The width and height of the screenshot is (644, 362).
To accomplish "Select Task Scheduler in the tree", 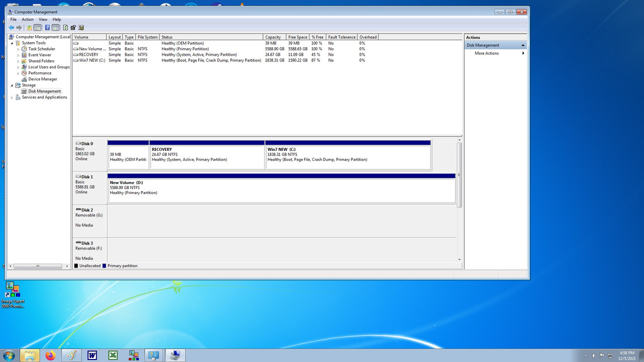I will click(42, 49).
